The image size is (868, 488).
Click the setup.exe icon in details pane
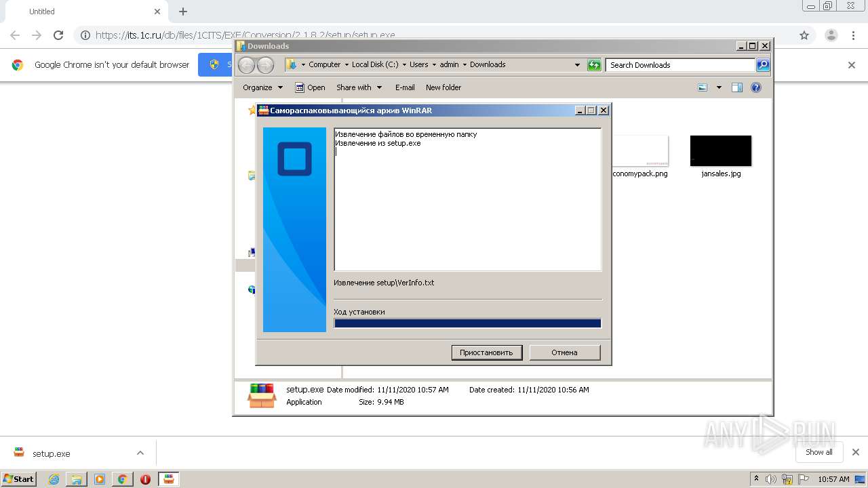click(x=262, y=395)
